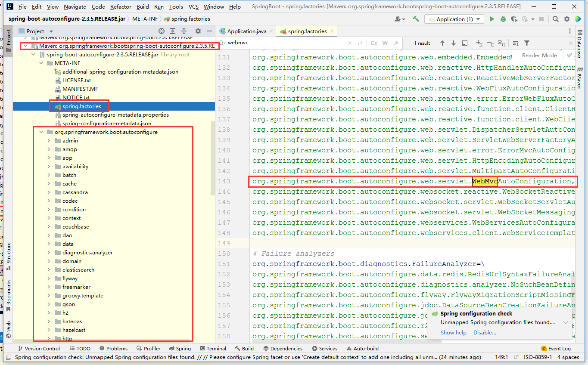The width and height of the screenshot is (588, 365).
Task: Open user account dropdown in toolbar
Action: click(x=399, y=19)
